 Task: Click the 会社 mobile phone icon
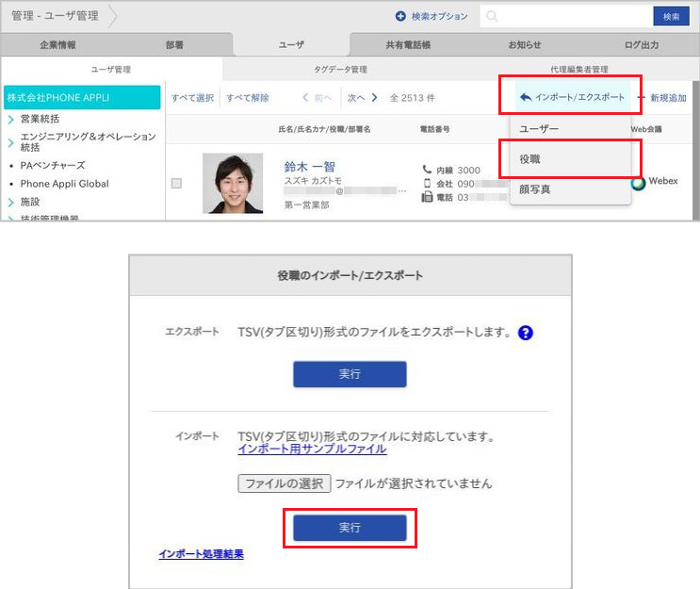(427, 183)
